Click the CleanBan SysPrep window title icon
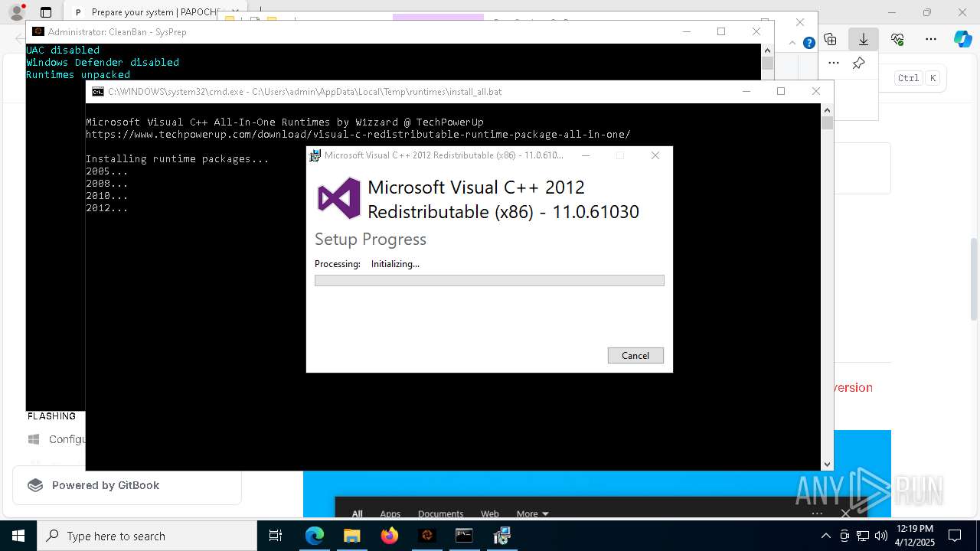 (x=38, y=31)
